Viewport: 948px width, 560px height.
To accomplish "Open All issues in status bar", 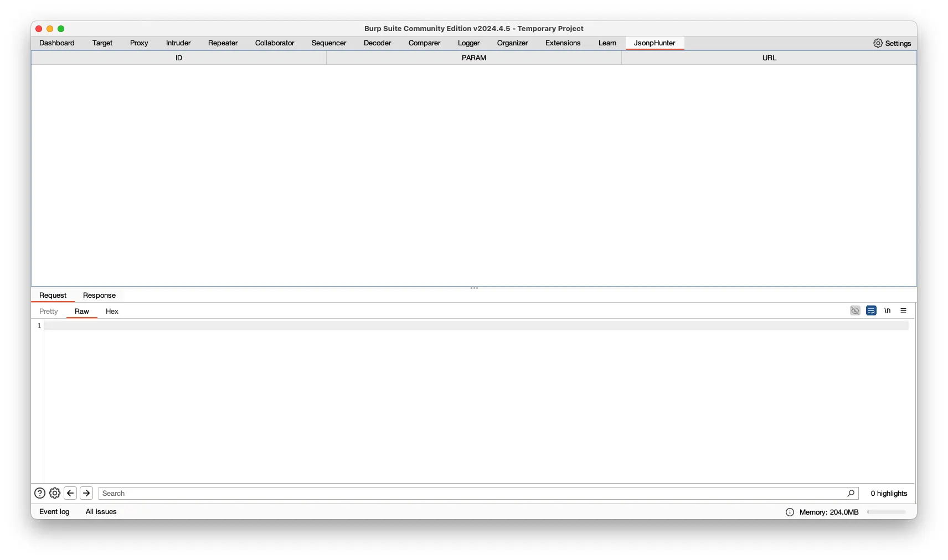I will click(x=101, y=512).
